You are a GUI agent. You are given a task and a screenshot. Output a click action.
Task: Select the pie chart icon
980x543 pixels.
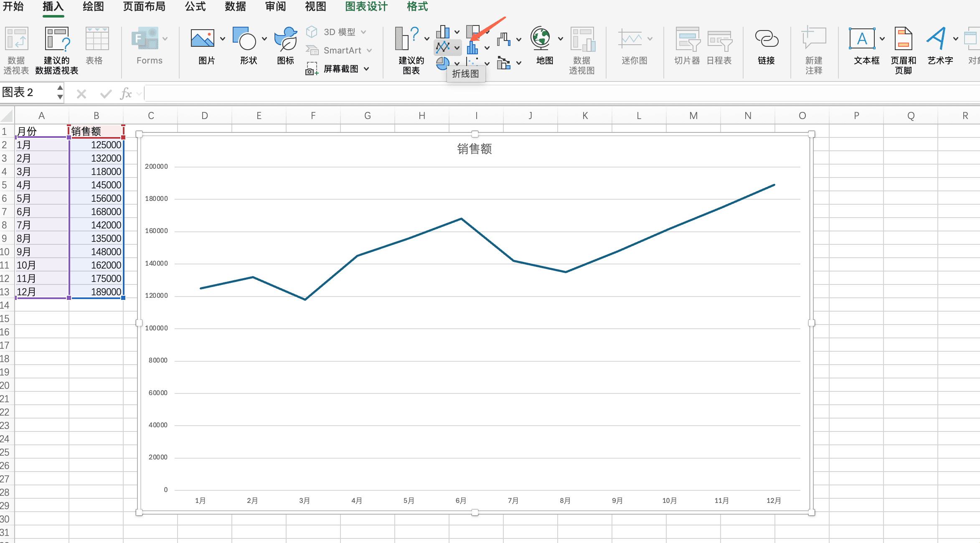(x=442, y=63)
